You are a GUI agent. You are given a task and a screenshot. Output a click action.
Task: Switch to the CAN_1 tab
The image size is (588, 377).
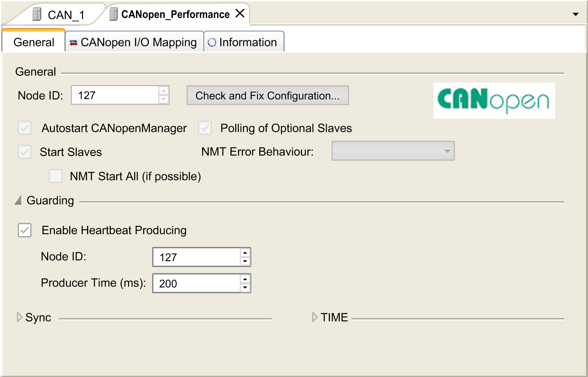pos(66,15)
